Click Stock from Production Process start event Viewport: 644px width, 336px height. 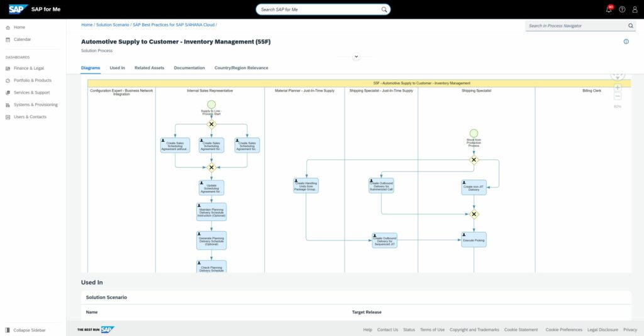coord(474,133)
